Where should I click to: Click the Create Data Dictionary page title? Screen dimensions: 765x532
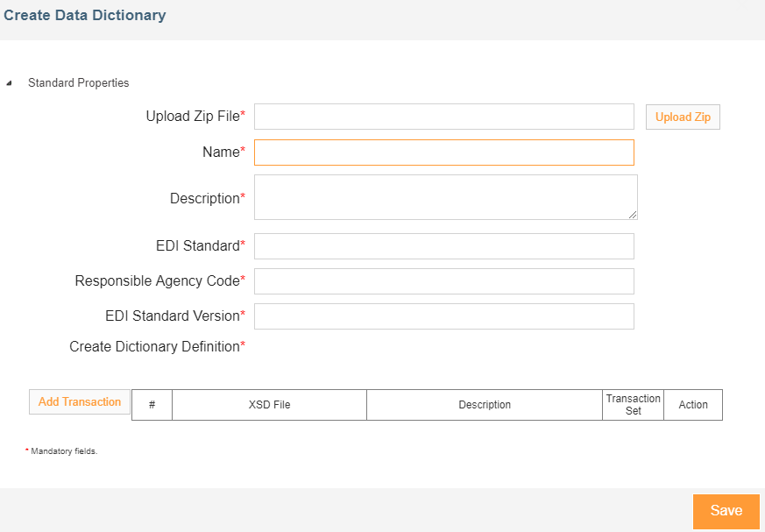(x=85, y=16)
